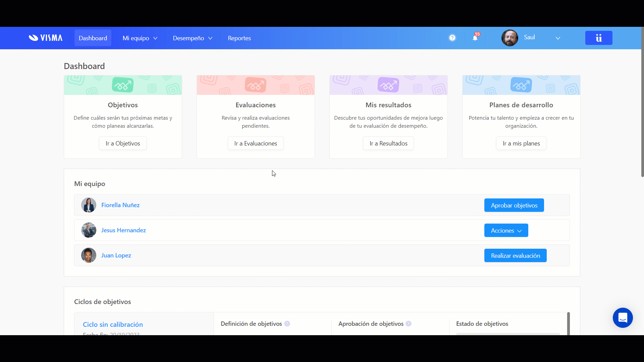Click info icon beside Aprobación de objetivos

408,324
